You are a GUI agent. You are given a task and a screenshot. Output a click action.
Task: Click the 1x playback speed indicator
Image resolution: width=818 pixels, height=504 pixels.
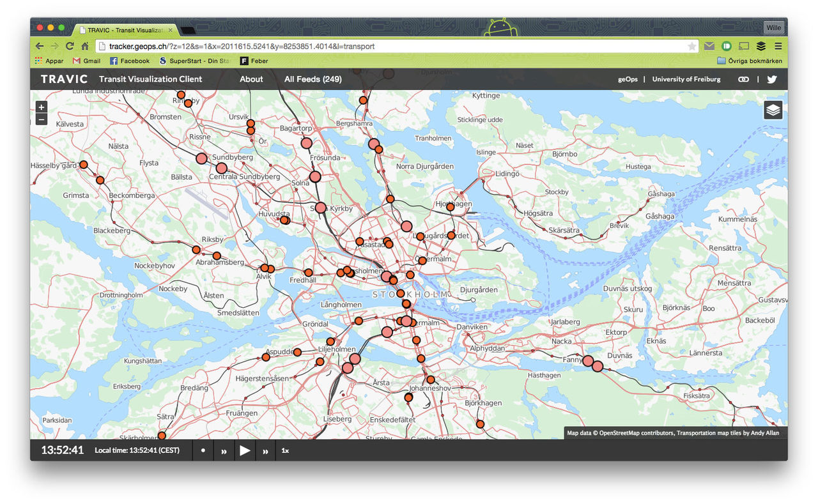pos(285,450)
